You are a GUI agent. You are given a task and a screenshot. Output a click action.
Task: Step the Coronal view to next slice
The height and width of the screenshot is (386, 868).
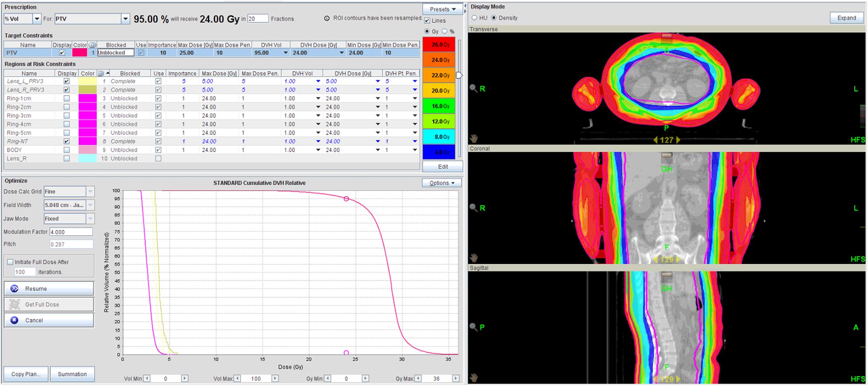(x=678, y=259)
